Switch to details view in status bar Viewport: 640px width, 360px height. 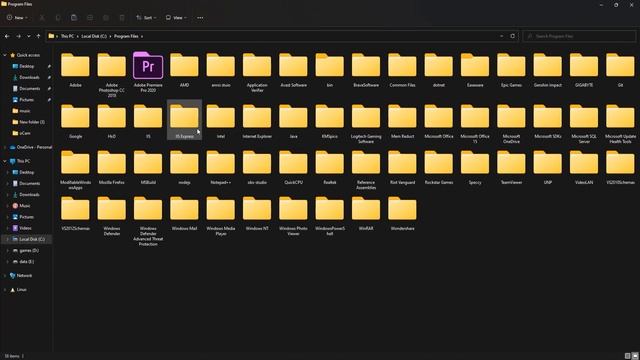[x=628, y=356]
